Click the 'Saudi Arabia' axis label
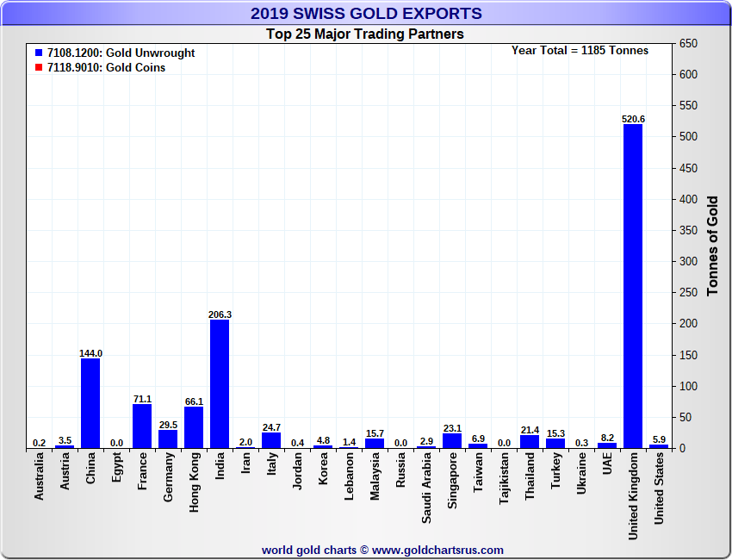The height and width of the screenshot is (560, 732). click(426, 488)
